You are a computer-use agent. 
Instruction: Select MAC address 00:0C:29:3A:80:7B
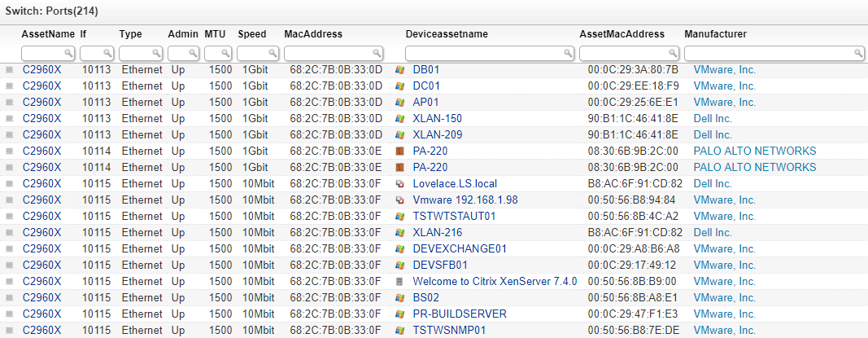(x=633, y=70)
